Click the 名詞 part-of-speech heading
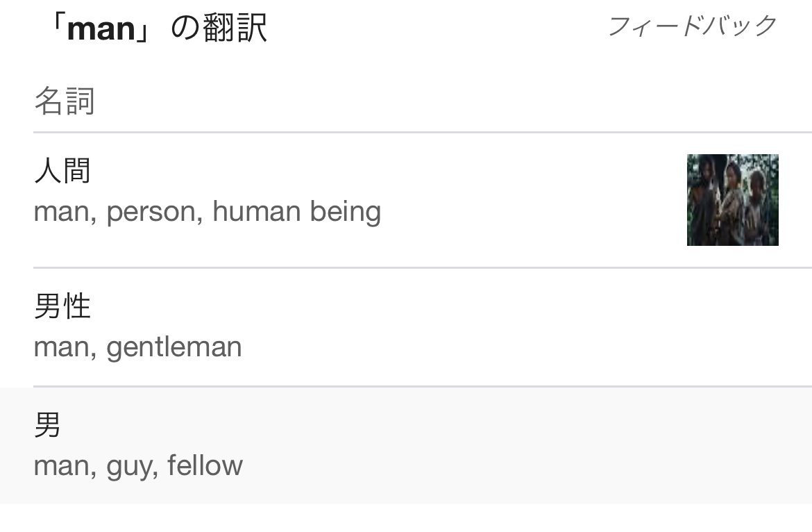Screen dimensions: 812x532 (65, 101)
